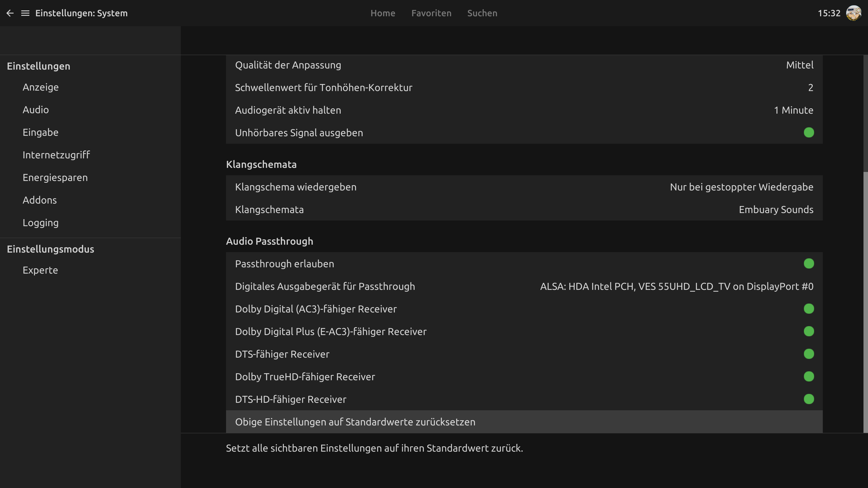Open the Home tab
Viewport: 868px width, 488px height.
[383, 13]
